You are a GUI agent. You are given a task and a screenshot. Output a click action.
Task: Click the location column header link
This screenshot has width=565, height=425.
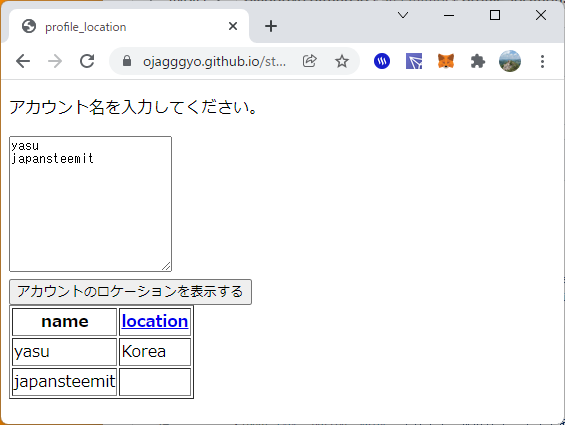[155, 321]
